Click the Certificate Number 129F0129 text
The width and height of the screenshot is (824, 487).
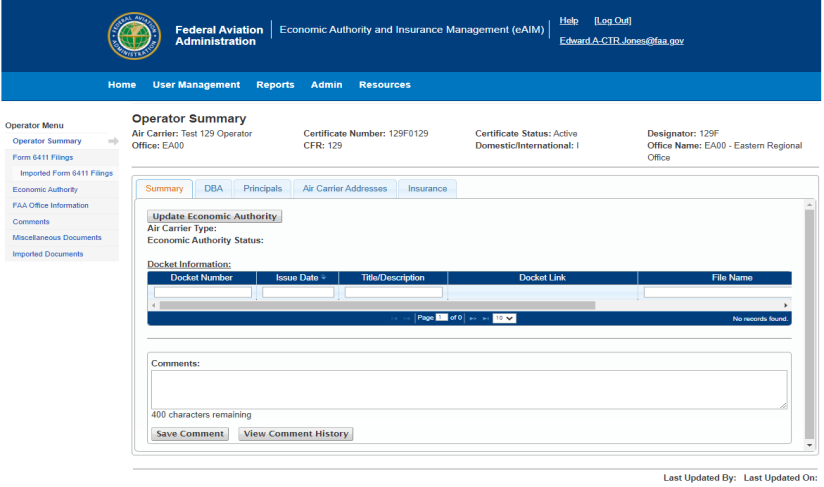point(366,133)
